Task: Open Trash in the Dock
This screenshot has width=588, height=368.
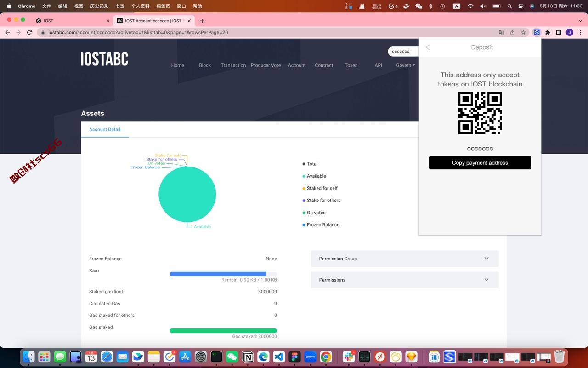Action: (559, 356)
